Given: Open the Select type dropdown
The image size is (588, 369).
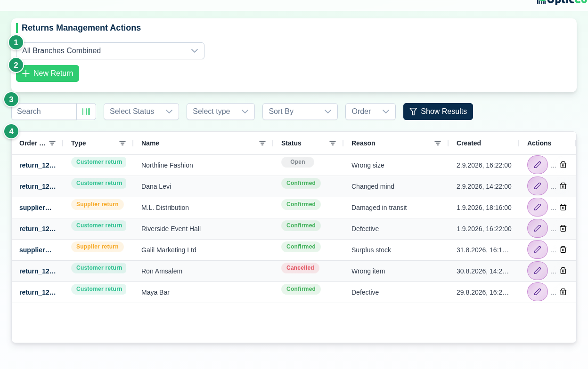Looking at the screenshot, I should [220, 112].
